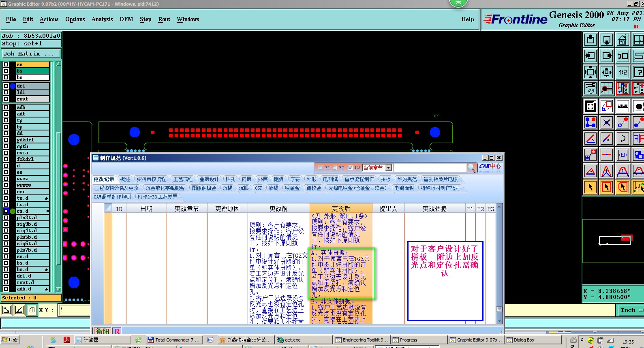Click the previous zoom icon
The image size is (644, 348).
click(x=623, y=56)
